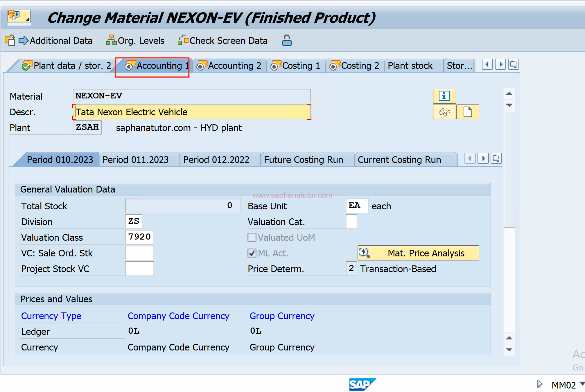Open the MM02 transaction dropdown

point(582,384)
